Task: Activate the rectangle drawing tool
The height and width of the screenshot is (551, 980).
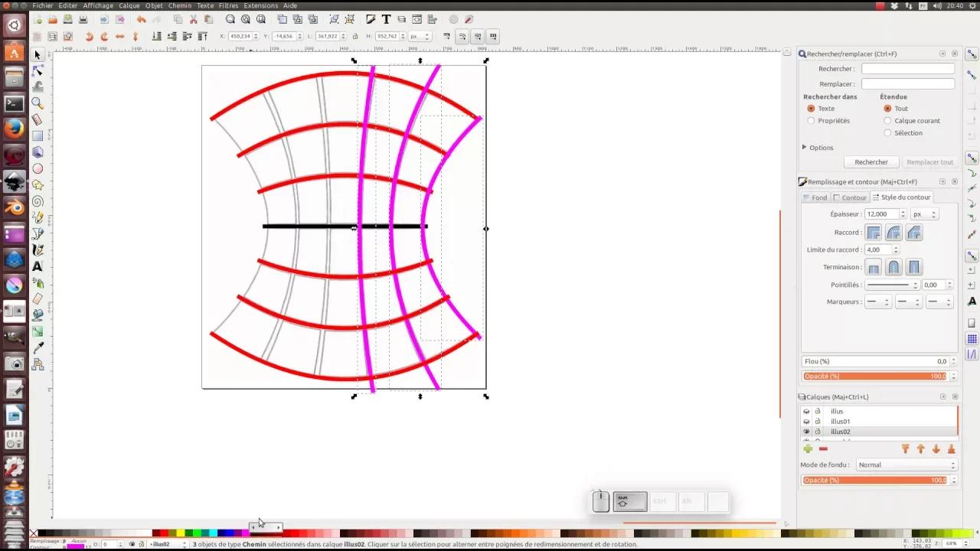Action: (x=38, y=135)
